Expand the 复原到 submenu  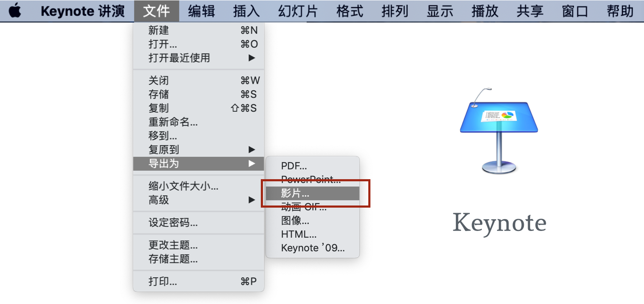(199, 149)
